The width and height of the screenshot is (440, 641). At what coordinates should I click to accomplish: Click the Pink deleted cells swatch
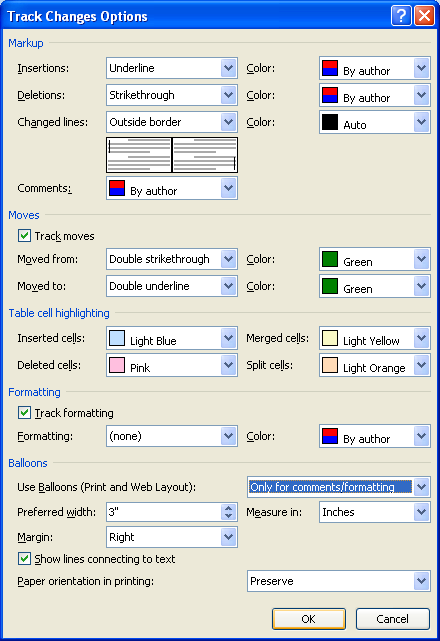[x=117, y=365]
